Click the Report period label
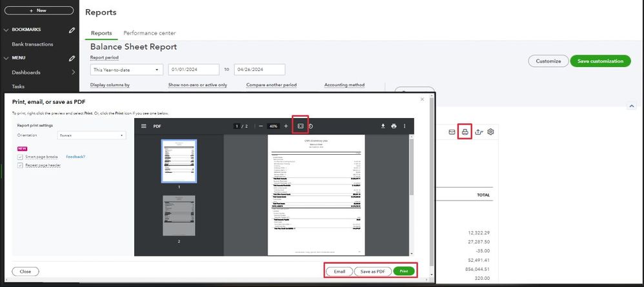Screen dimensions: 644x287 [x=105, y=57]
